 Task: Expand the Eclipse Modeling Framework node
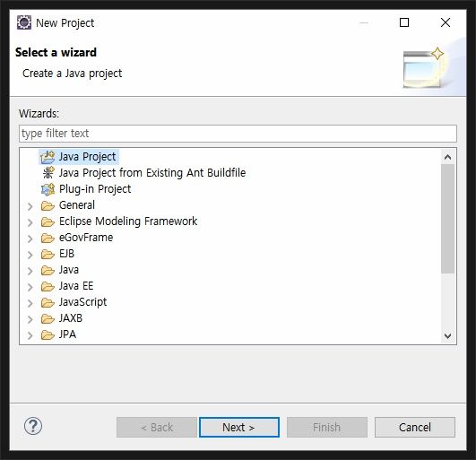coord(30,222)
